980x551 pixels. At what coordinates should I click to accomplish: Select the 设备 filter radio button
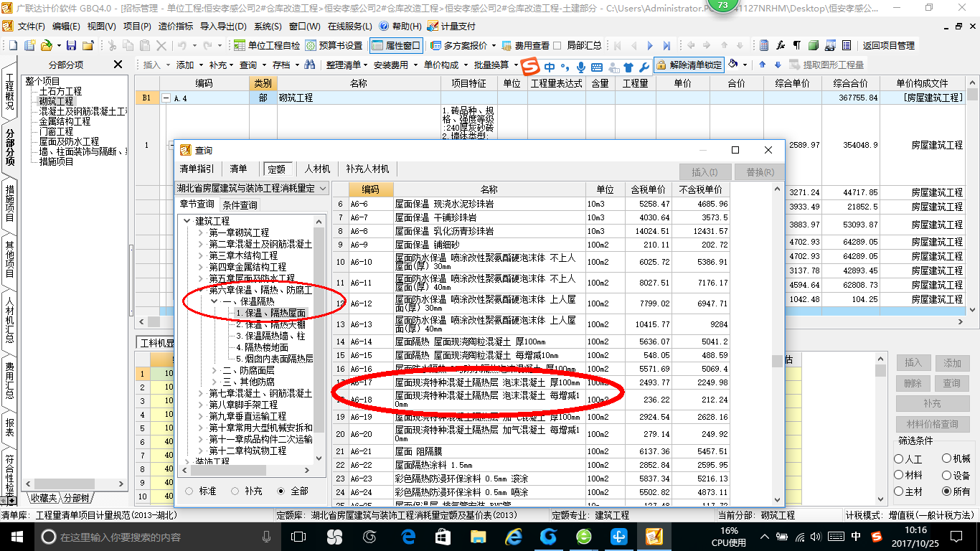pyautogui.click(x=947, y=475)
